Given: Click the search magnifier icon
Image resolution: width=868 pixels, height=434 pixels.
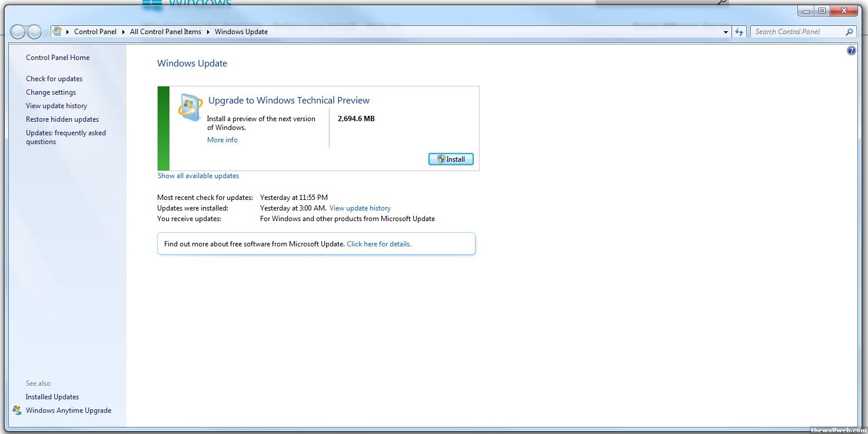Looking at the screenshot, I should click(849, 32).
